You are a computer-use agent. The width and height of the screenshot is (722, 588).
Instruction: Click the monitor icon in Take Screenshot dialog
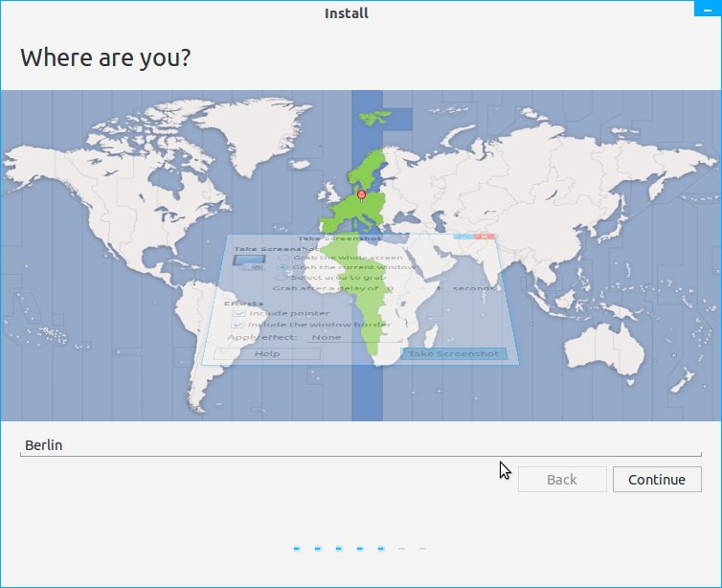[250, 263]
